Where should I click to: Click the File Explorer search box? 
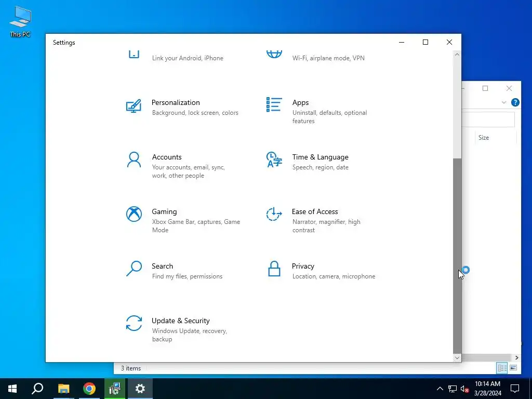(488, 119)
